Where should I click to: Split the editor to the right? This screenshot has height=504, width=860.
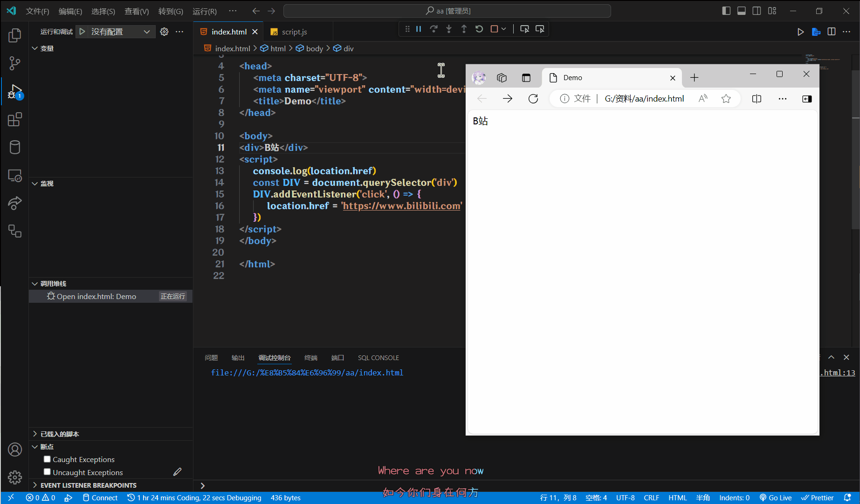pyautogui.click(x=832, y=32)
